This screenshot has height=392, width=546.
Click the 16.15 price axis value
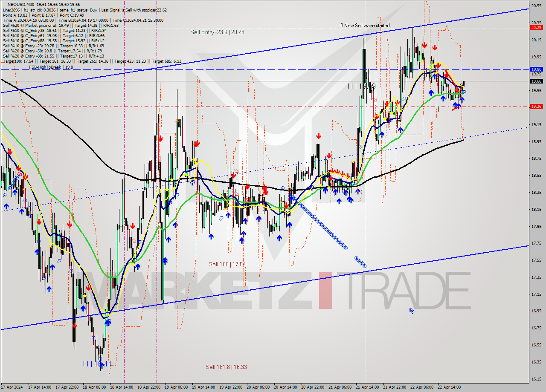coord(536,379)
